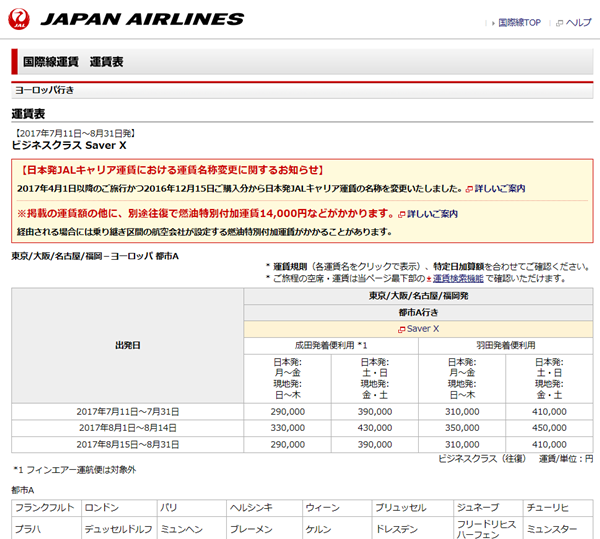The image size is (600, 539).
Task: Select the 390,000 fare for August 15–31
Action: tap(375, 445)
